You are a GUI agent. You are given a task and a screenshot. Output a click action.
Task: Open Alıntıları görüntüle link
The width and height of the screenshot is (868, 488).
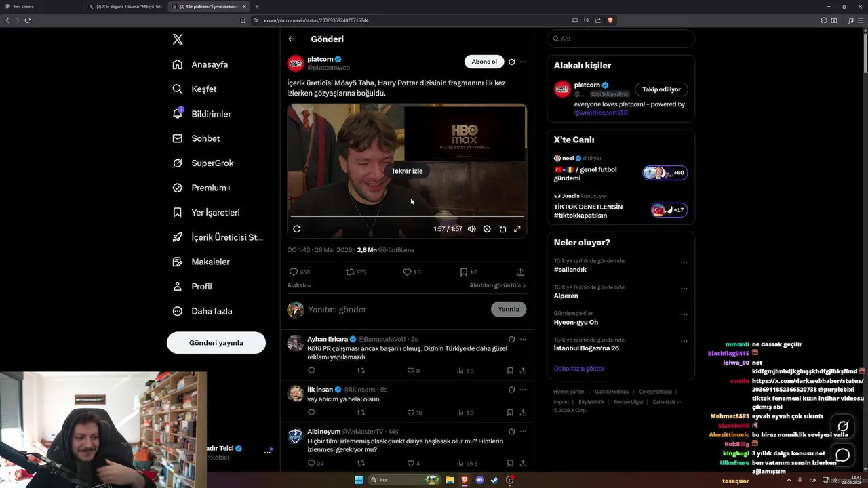497,285
